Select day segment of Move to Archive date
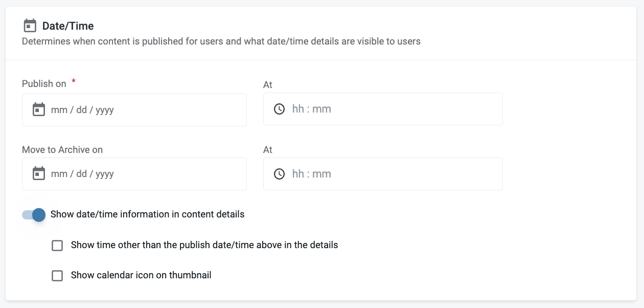This screenshot has width=644, height=308. click(82, 174)
